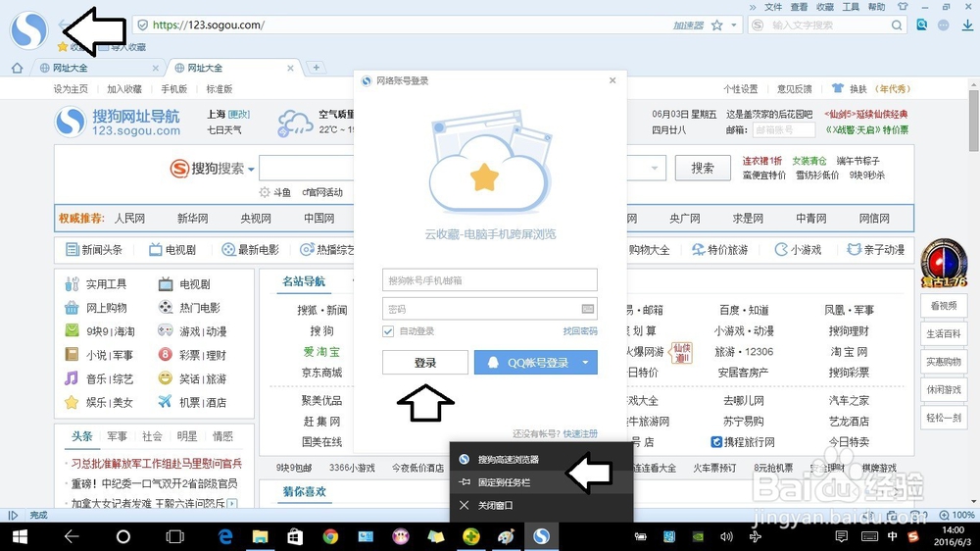This screenshot has width=980, height=551.
Task: Open the 收藏 menu
Action: tap(825, 7)
